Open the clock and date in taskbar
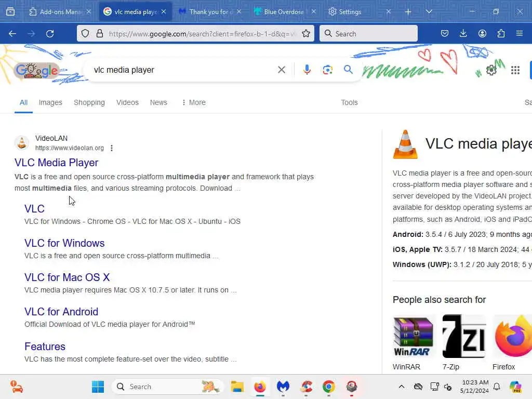 coord(474,387)
